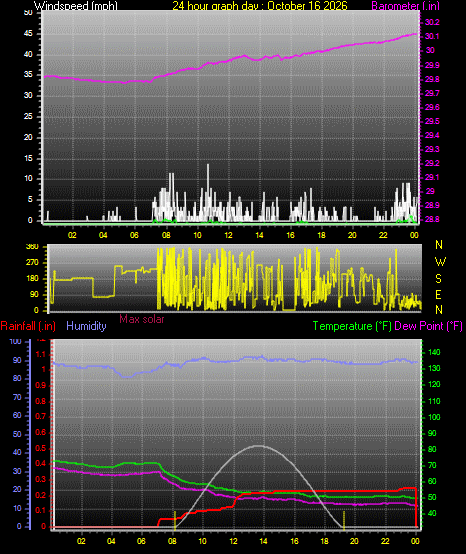This screenshot has height=554, width=466.
Task: Click the 29.5 barometer axis value
Action: click(432, 121)
